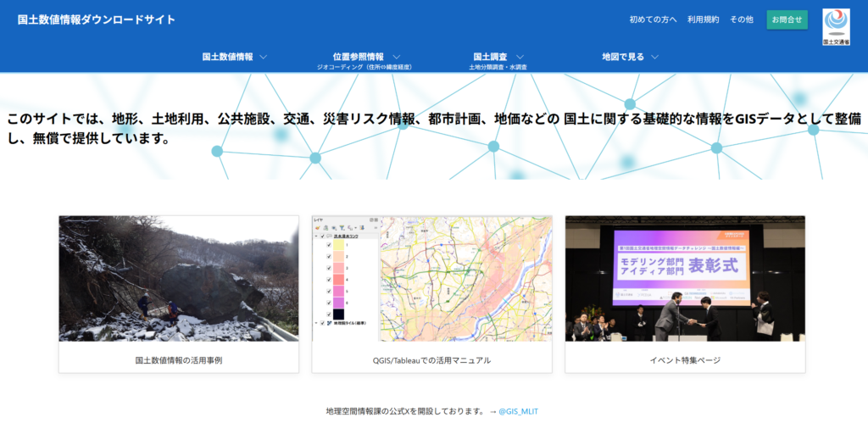Follow the @GIS_MLIT link
The height and width of the screenshot is (445, 868).
click(x=518, y=411)
